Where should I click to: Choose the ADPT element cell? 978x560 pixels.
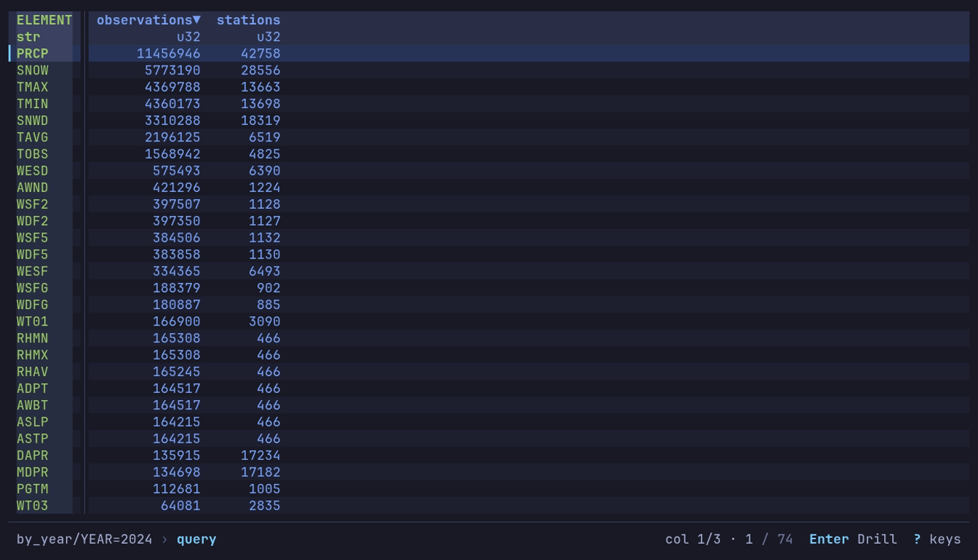(33, 389)
